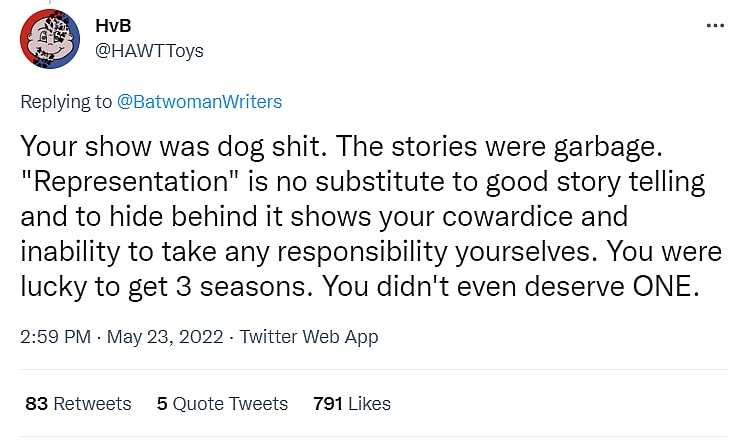Open the three-dot more options menu
The height and width of the screenshot is (440, 746).
715,27
